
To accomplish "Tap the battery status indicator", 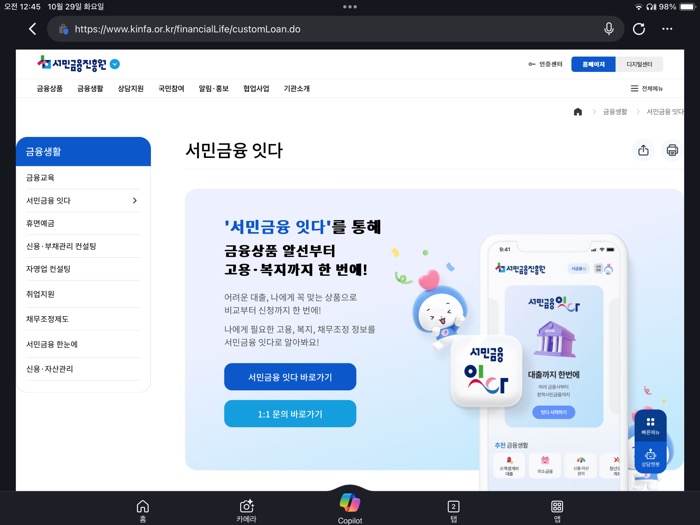I will 687,7.
